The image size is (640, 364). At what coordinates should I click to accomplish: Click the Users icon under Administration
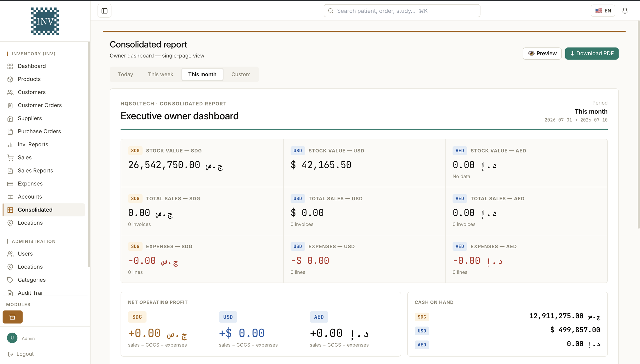point(10,254)
